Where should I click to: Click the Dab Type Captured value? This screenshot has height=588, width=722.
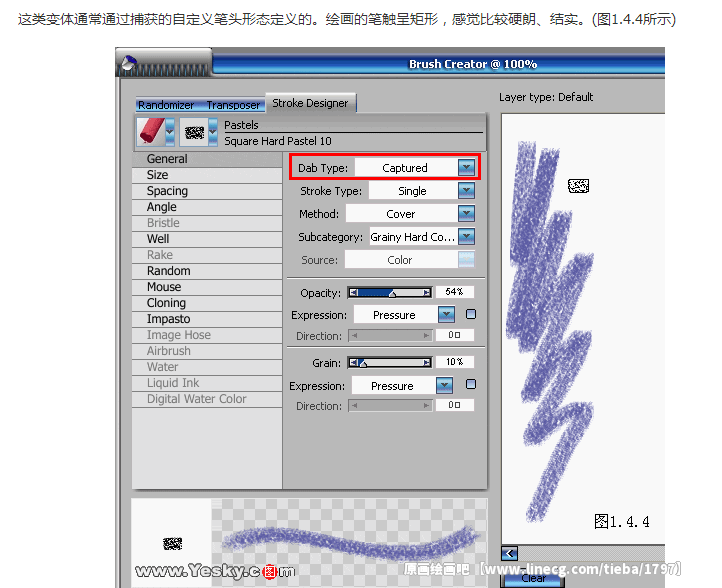tap(405, 168)
